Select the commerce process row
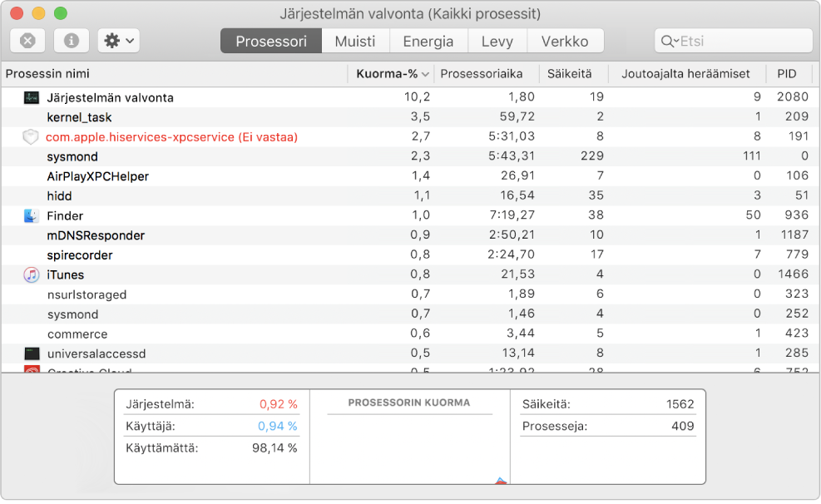 (x=411, y=334)
